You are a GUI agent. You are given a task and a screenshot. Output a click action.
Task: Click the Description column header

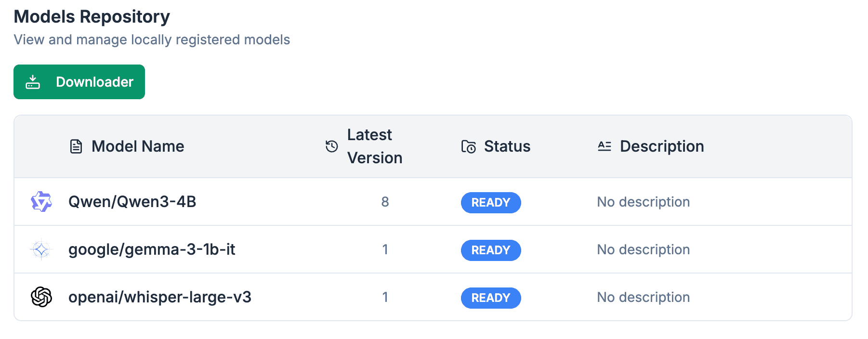pos(661,146)
